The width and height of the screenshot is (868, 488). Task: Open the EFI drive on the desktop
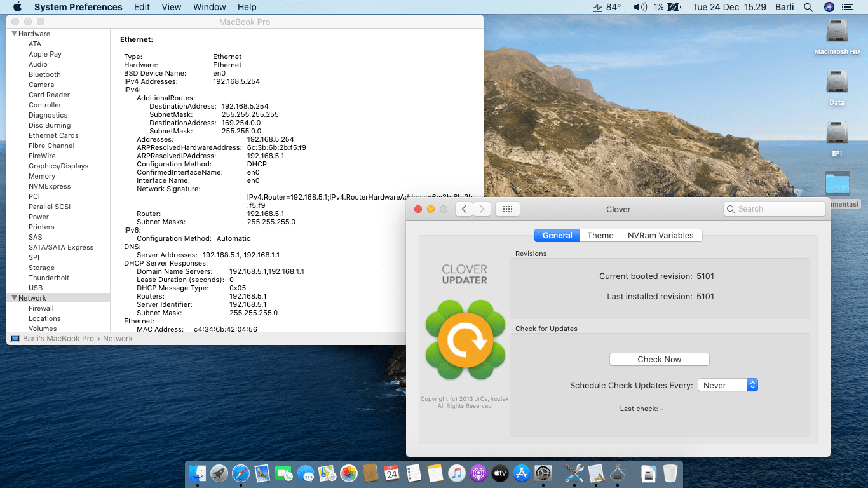pyautogui.click(x=837, y=133)
